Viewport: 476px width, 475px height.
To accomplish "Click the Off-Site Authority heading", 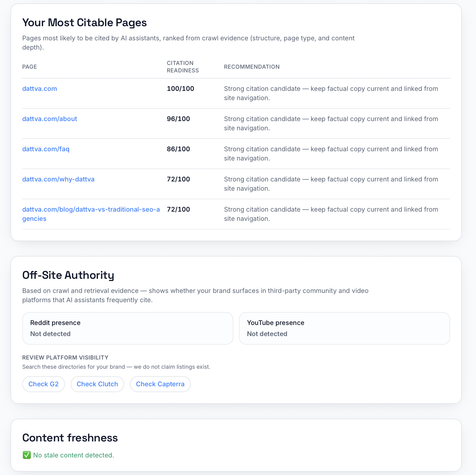I will tap(68, 275).
